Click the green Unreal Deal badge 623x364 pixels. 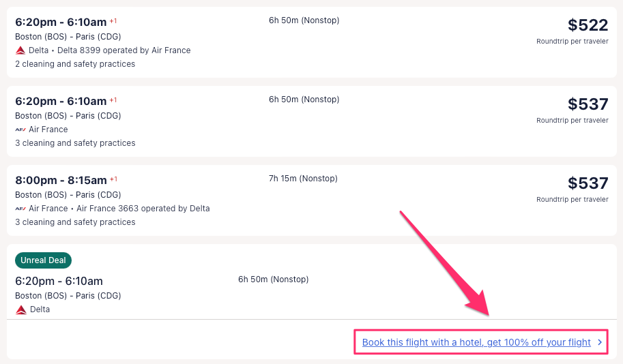click(43, 260)
